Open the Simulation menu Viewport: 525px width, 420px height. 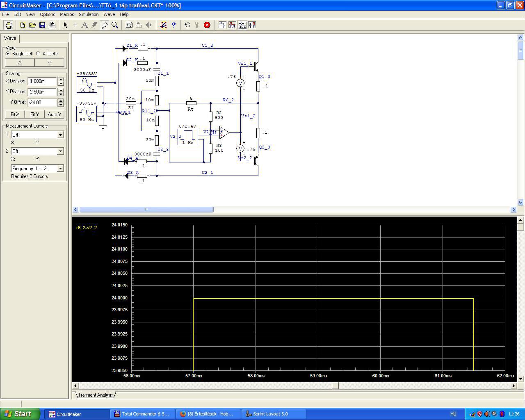click(x=89, y=14)
